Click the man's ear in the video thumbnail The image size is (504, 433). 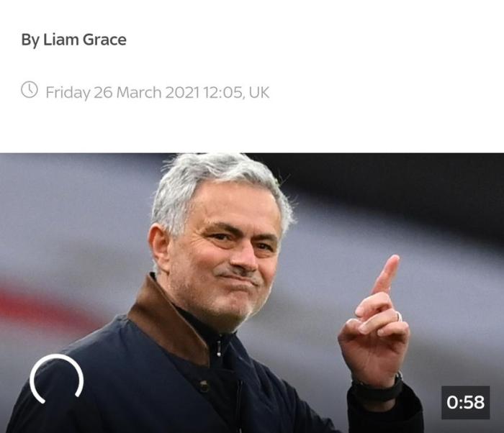pos(158,249)
